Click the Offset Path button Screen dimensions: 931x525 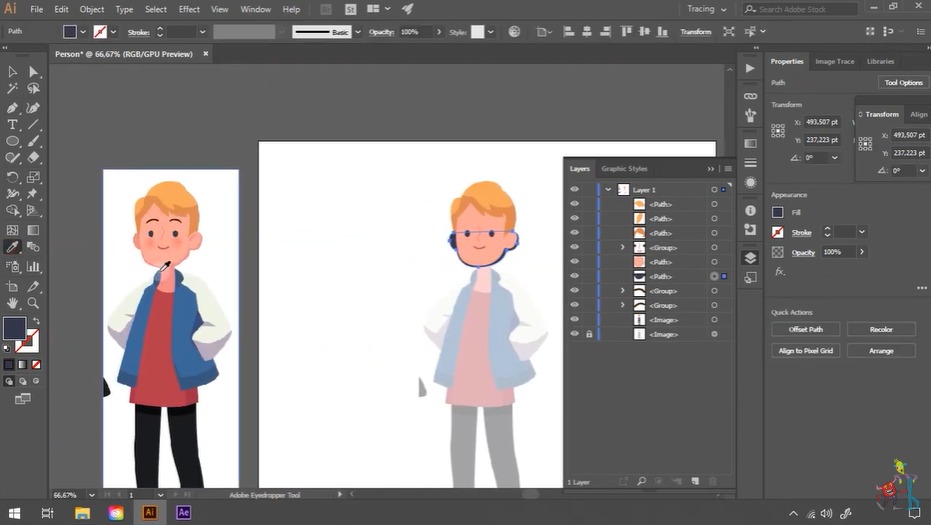point(805,329)
